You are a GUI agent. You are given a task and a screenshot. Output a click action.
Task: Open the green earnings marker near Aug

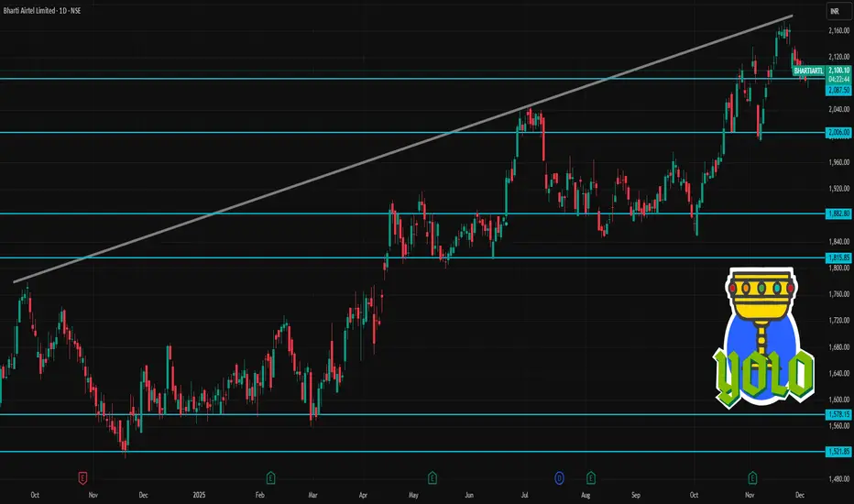[591, 478]
